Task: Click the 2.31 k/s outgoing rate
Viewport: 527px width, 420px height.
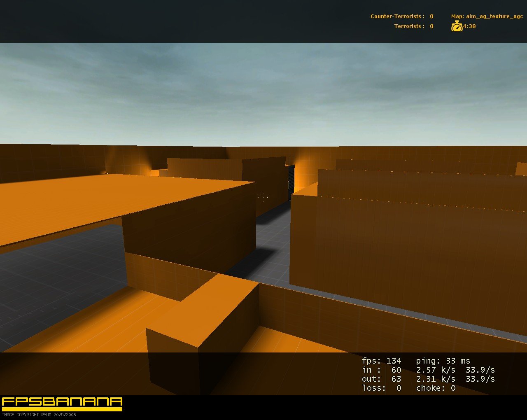Action: pyautogui.click(x=436, y=379)
